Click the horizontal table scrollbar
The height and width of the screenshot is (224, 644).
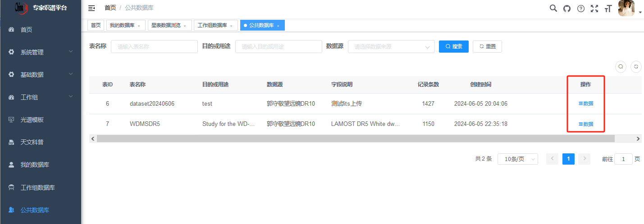click(x=315, y=139)
